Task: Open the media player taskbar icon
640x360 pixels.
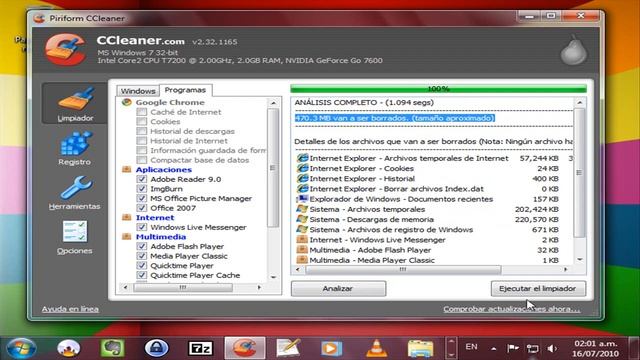Action: point(331,349)
